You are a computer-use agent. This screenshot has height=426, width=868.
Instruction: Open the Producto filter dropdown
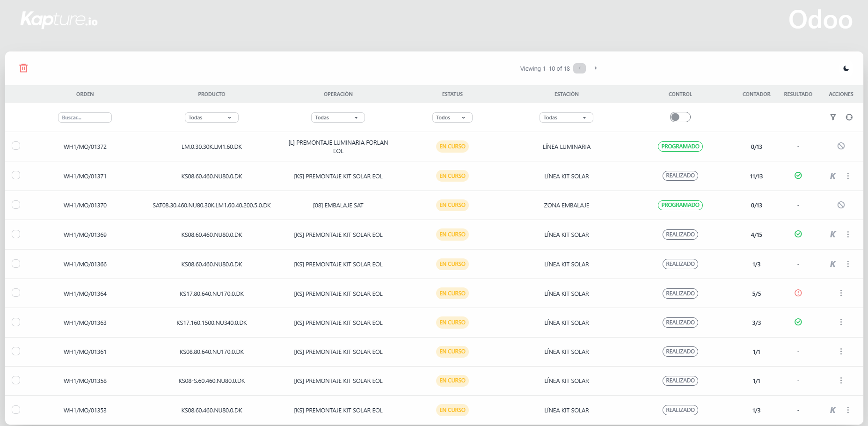click(212, 117)
